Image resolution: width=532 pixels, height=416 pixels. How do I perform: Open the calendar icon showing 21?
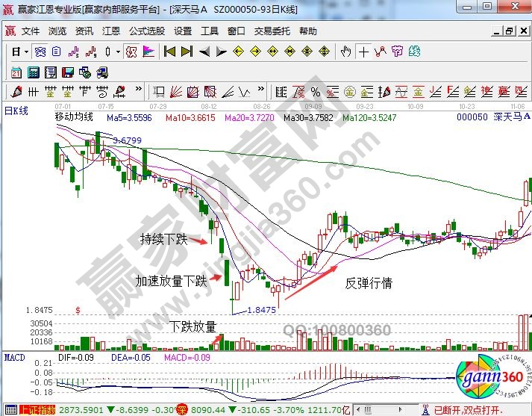click(x=16, y=72)
